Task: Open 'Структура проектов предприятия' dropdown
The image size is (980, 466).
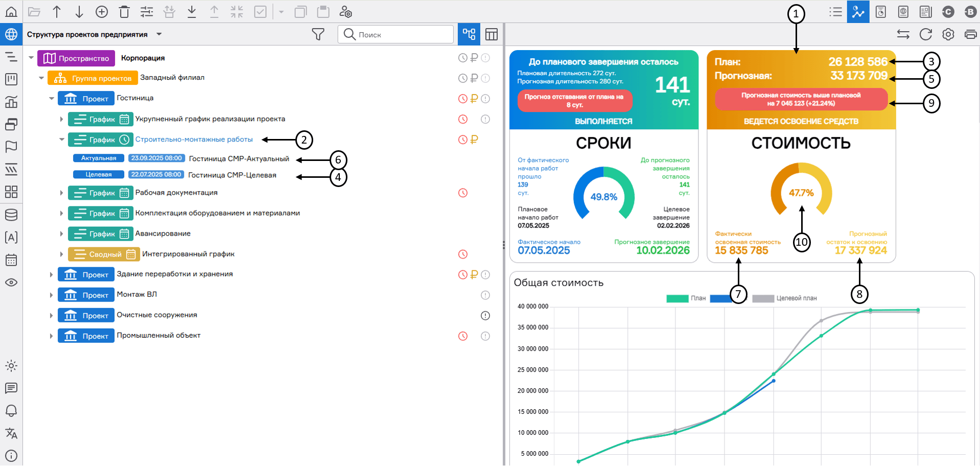Action: [x=159, y=34]
